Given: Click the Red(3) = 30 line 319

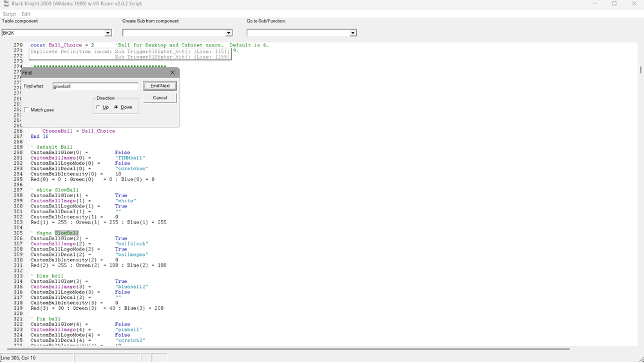Looking at the screenshot, I should click(x=97, y=308).
